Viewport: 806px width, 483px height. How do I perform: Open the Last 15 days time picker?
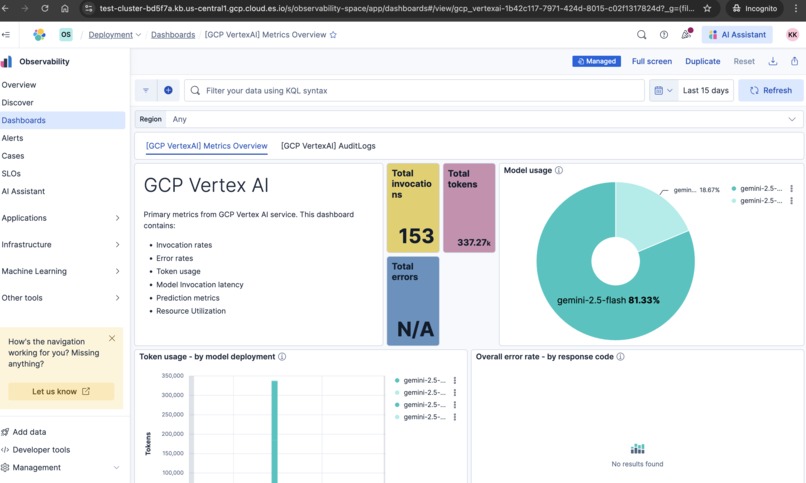706,90
